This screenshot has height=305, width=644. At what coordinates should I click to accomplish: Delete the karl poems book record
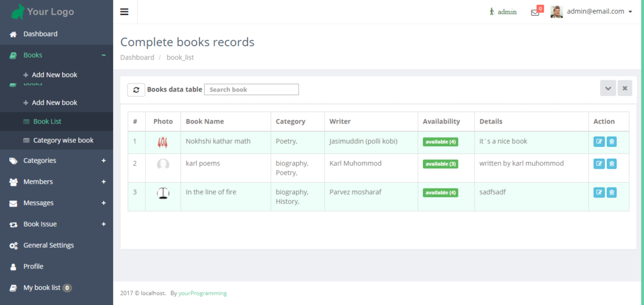pyautogui.click(x=611, y=164)
